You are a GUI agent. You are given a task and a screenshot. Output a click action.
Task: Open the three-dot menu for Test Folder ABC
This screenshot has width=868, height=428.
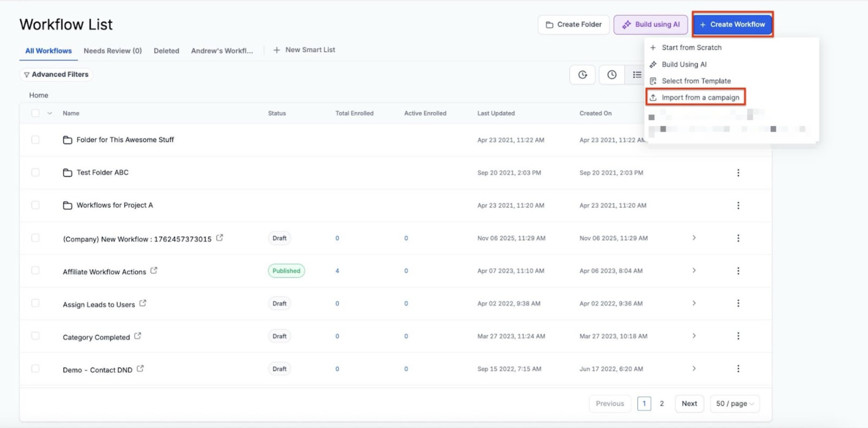click(738, 173)
